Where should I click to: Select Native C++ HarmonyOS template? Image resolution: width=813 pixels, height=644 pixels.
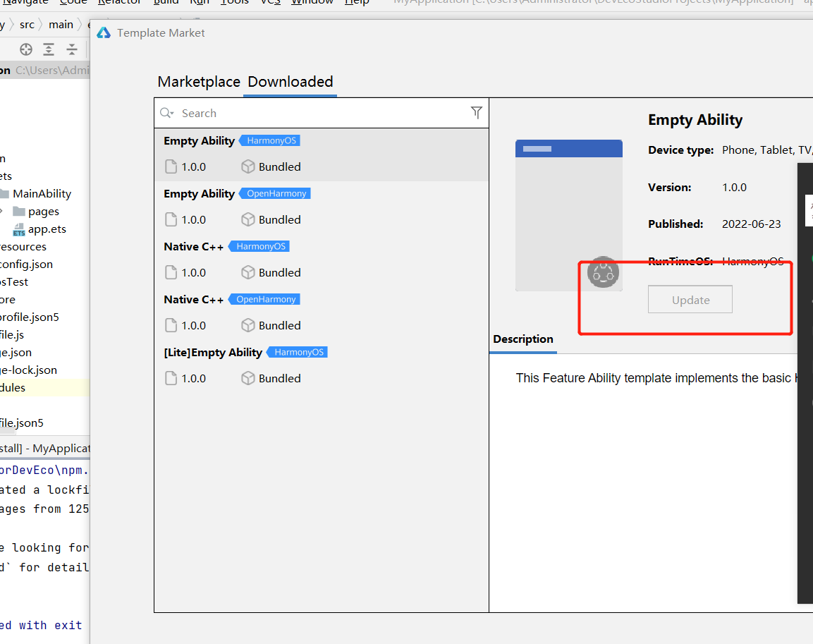pos(322,260)
